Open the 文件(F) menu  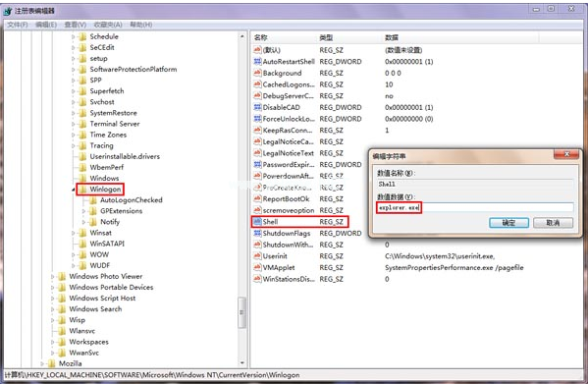18,25
